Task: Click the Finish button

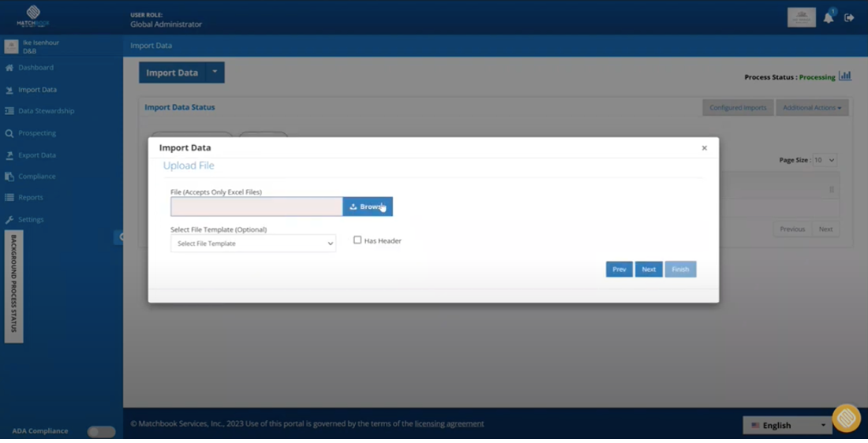Action: coord(680,270)
